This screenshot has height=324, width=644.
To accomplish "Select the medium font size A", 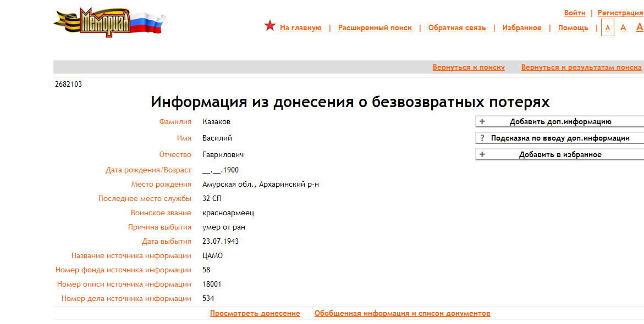I will 623,27.
